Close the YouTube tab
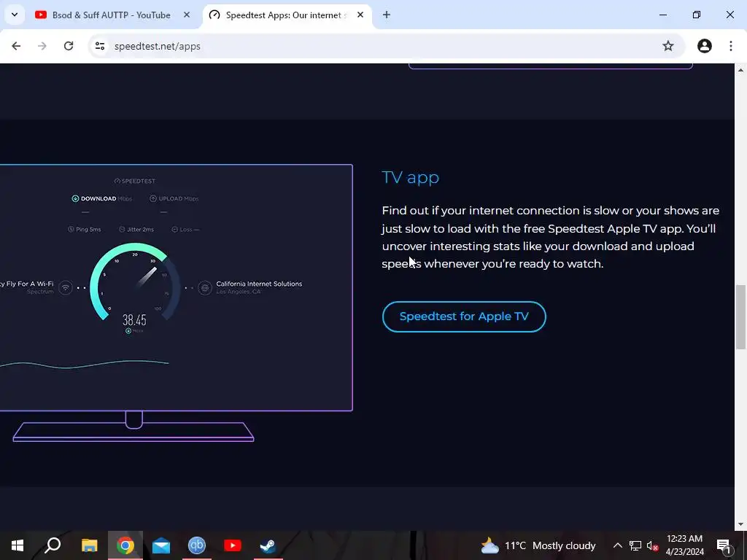The width and height of the screenshot is (747, 560). (187, 15)
